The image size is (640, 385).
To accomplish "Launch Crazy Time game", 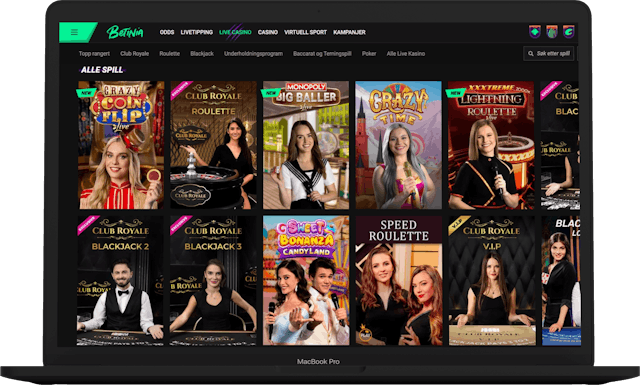I will point(398,145).
